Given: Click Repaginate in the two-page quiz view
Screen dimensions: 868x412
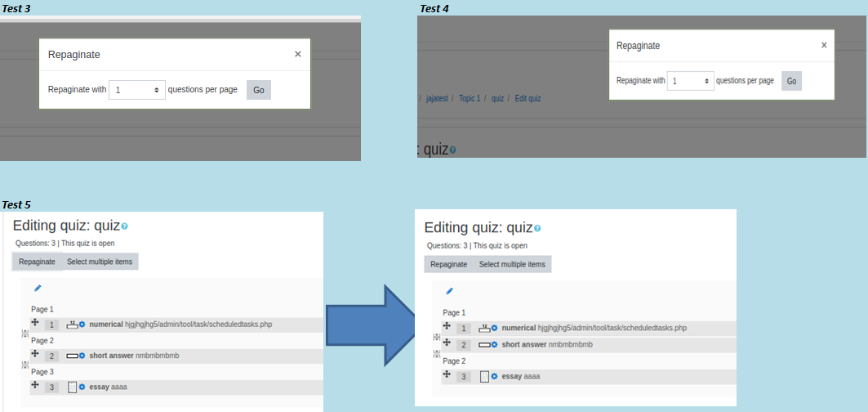Looking at the screenshot, I should pyautogui.click(x=449, y=264).
